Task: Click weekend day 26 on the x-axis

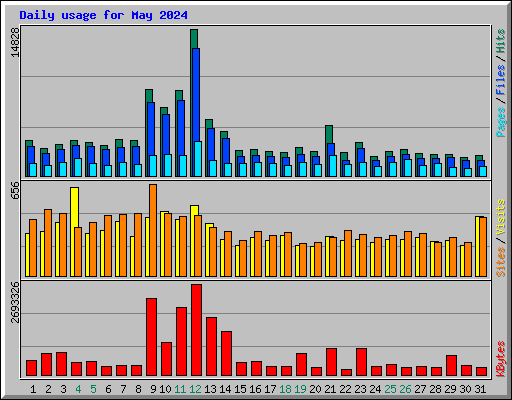Action: tap(405, 389)
